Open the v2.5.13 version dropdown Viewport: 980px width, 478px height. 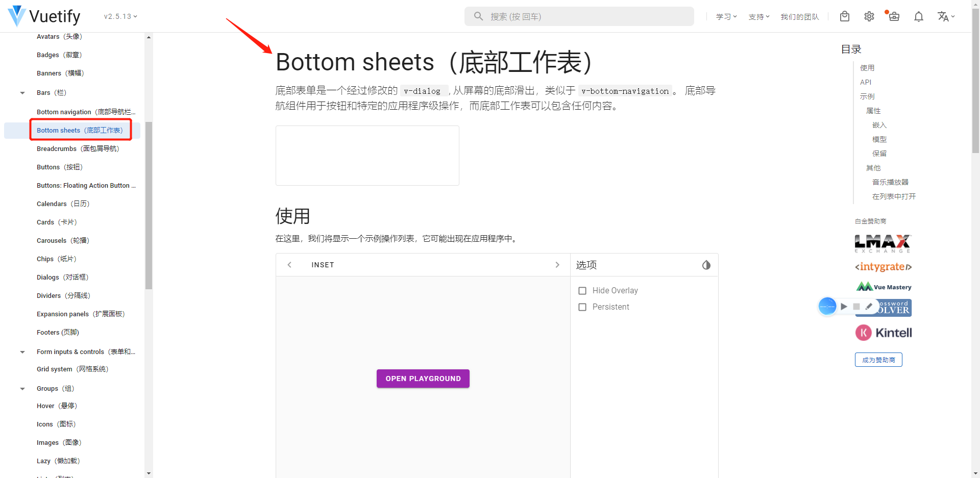pos(119,16)
